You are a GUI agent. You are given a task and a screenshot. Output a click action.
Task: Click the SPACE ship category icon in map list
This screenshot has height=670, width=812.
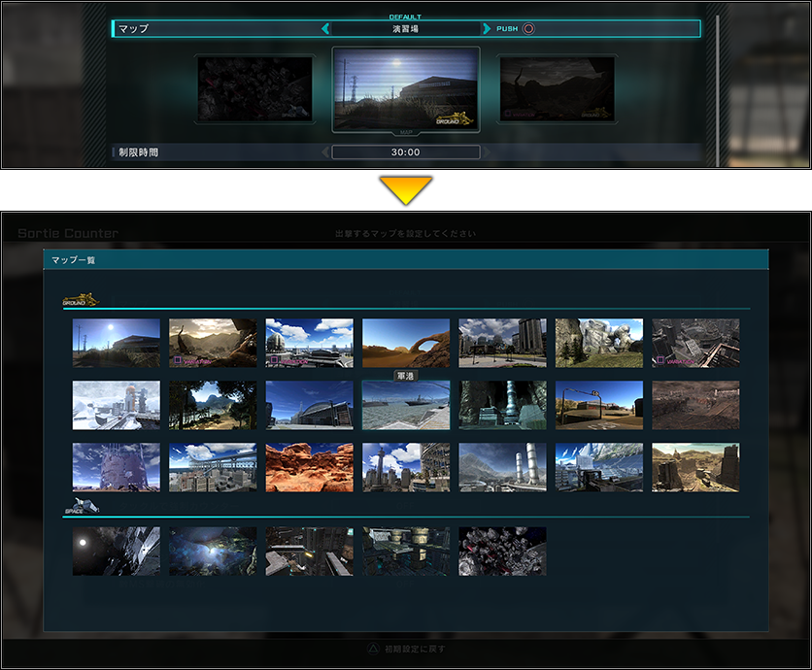point(82,506)
